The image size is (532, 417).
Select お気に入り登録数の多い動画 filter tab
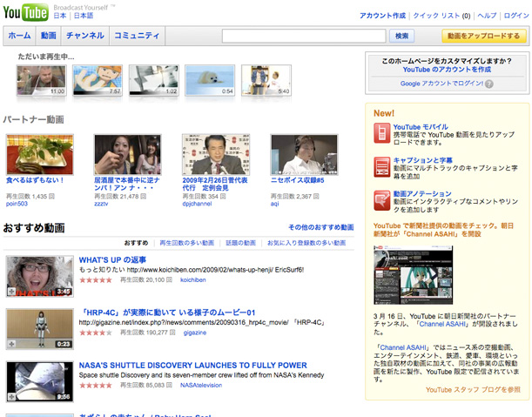(x=306, y=243)
